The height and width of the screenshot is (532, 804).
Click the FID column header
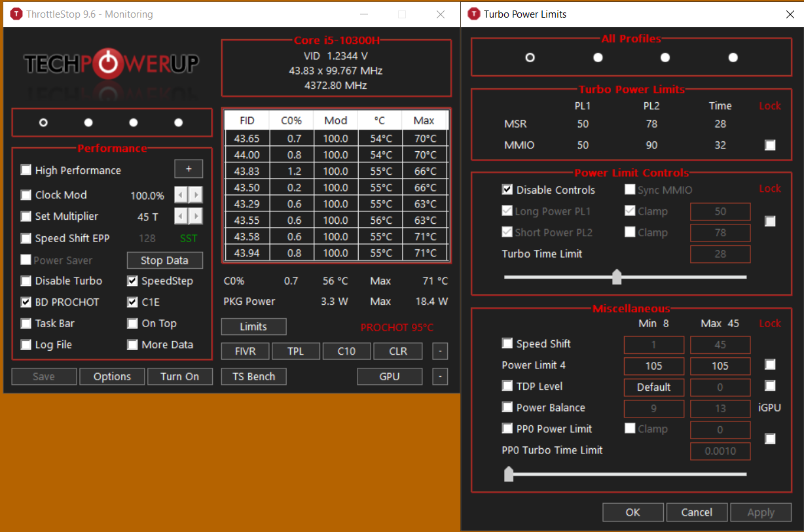pos(247,120)
